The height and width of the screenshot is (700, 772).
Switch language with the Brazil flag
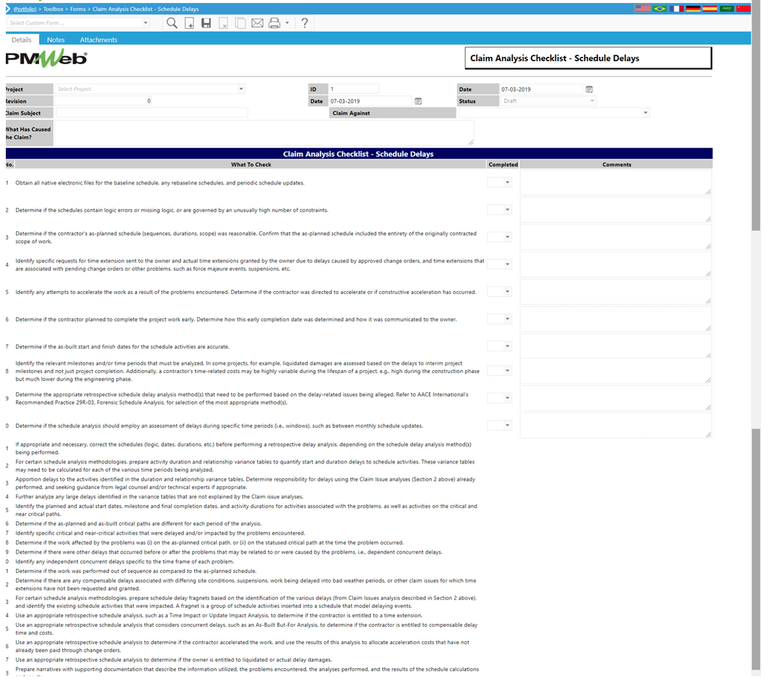point(660,9)
